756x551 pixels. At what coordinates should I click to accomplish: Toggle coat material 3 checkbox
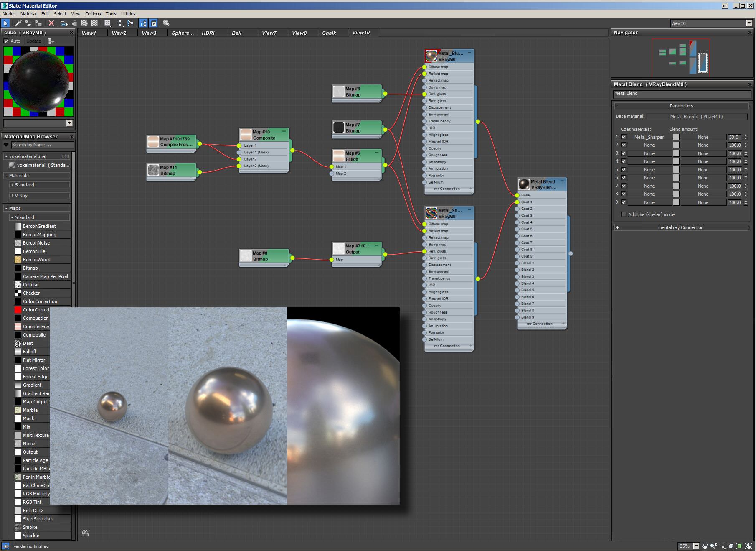[624, 153]
